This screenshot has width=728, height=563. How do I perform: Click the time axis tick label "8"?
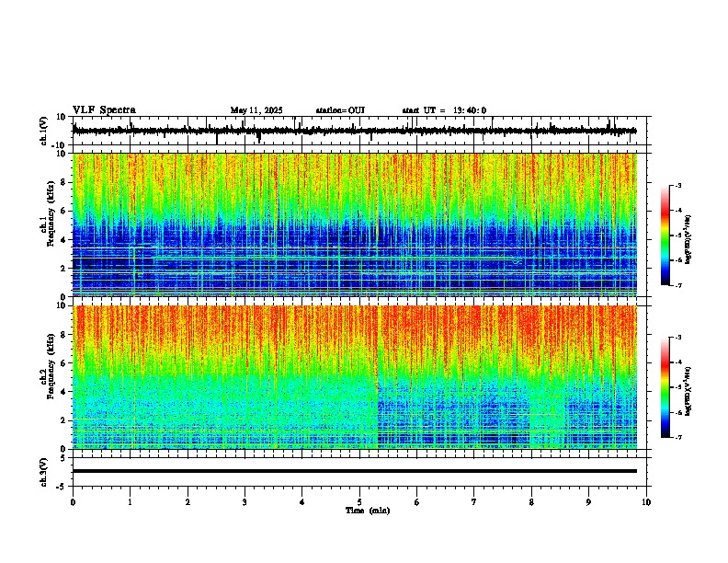(x=531, y=502)
